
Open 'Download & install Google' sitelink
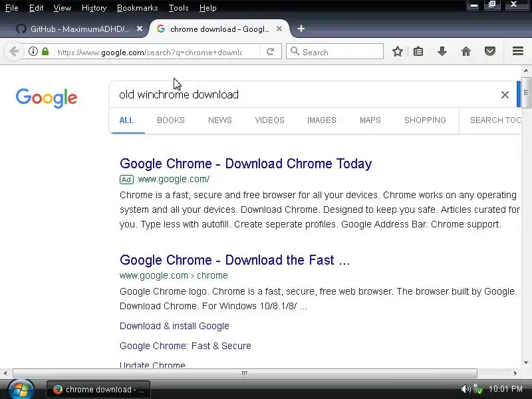[174, 326]
